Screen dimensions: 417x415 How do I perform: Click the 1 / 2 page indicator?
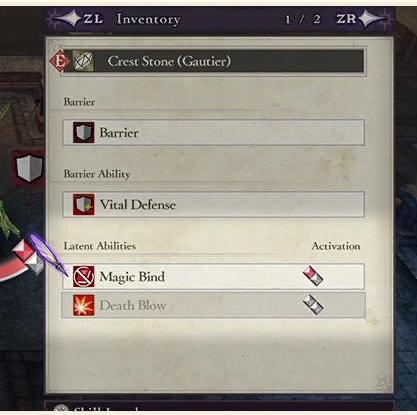tap(303, 19)
